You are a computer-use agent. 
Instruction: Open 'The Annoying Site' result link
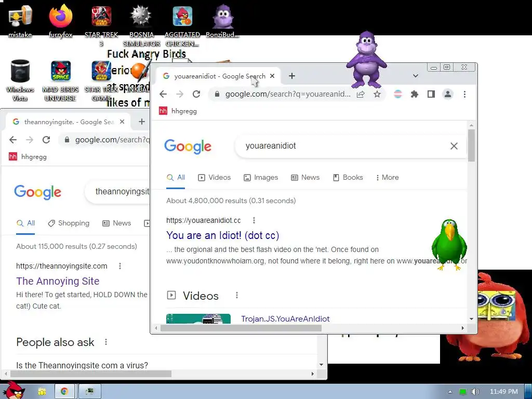click(58, 281)
